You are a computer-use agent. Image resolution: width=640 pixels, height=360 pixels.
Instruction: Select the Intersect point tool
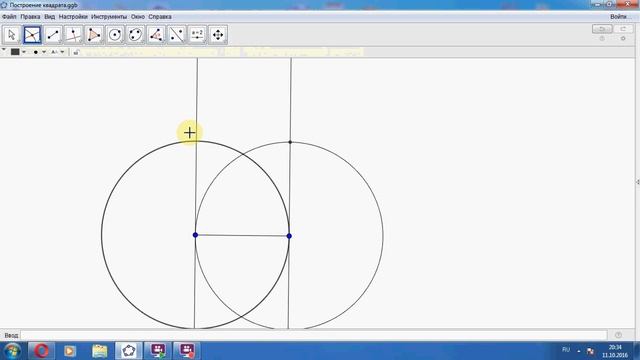coord(32,35)
